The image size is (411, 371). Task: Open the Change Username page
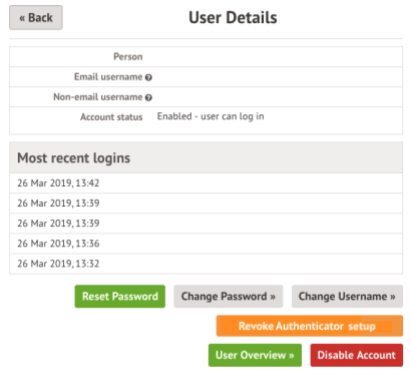[347, 296]
